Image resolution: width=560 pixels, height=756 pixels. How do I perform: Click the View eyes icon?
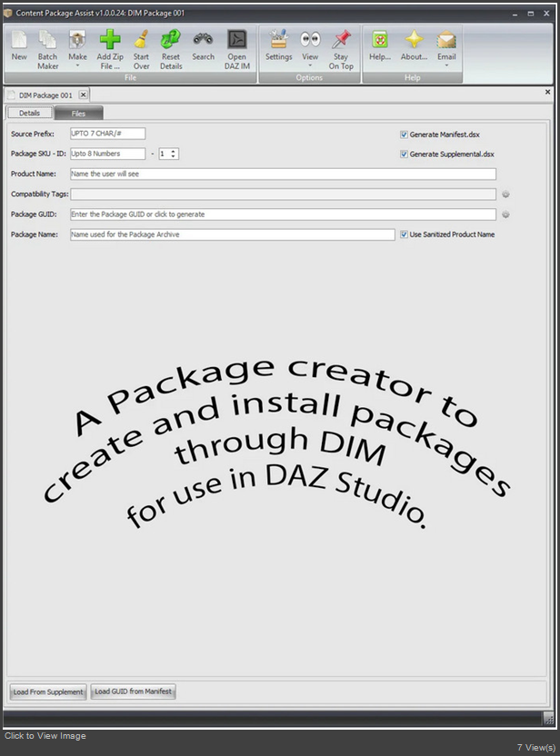click(x=310, y=40)
